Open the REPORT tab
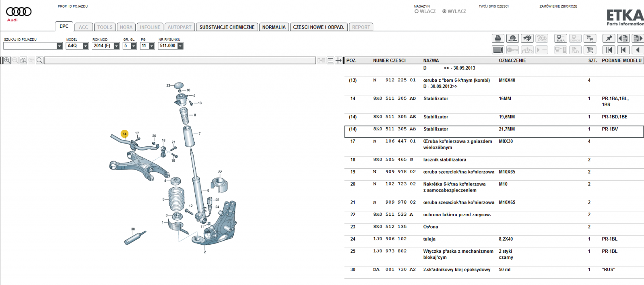 (x=361, y=27)
